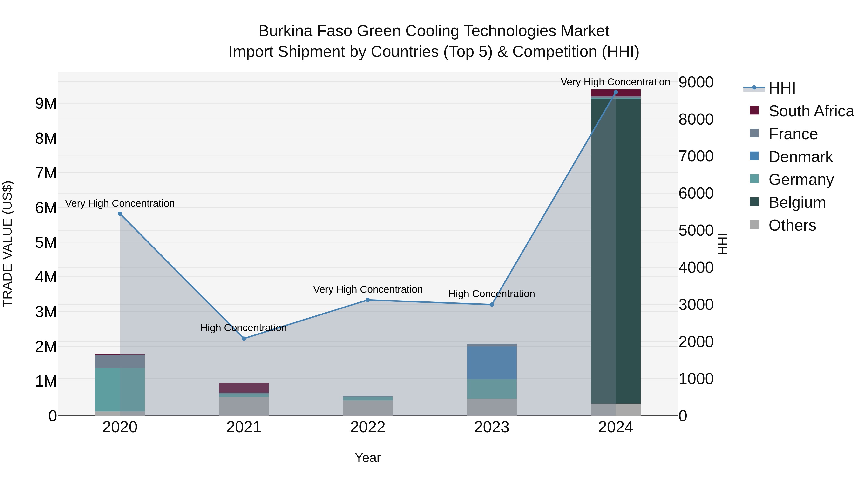Toggle the South Africa legend label
The image size is (868, 488).
tap(811, 111)
